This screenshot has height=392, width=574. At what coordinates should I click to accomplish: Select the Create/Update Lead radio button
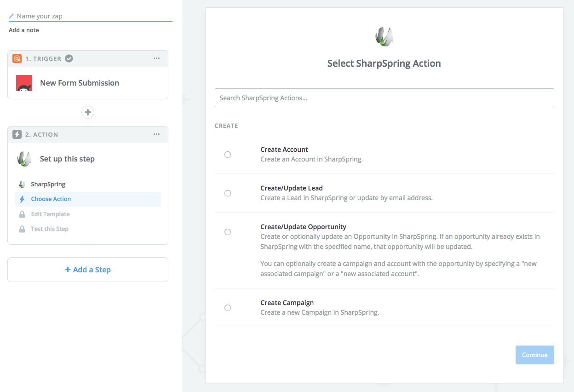pos(228,193)
